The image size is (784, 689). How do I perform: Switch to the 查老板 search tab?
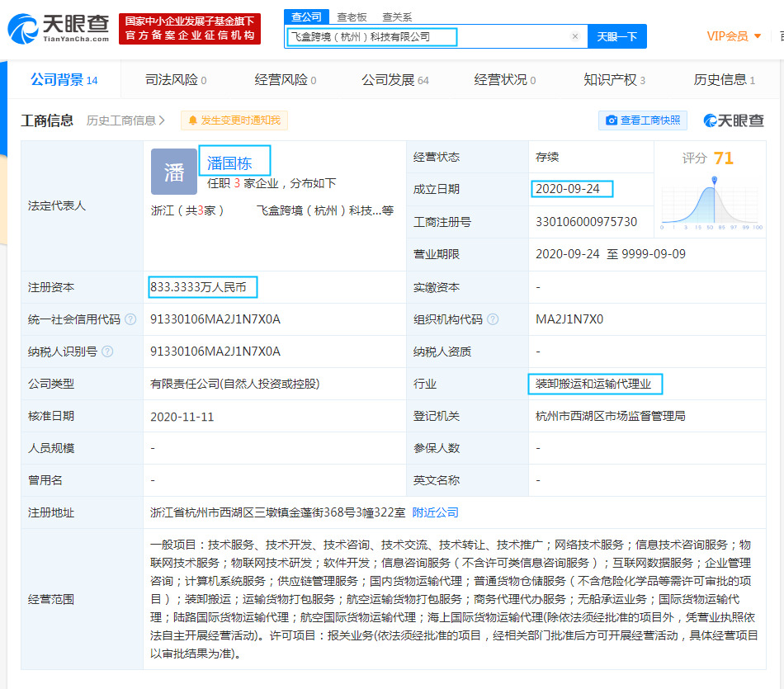pyautogui.click(x=352, y=17)
